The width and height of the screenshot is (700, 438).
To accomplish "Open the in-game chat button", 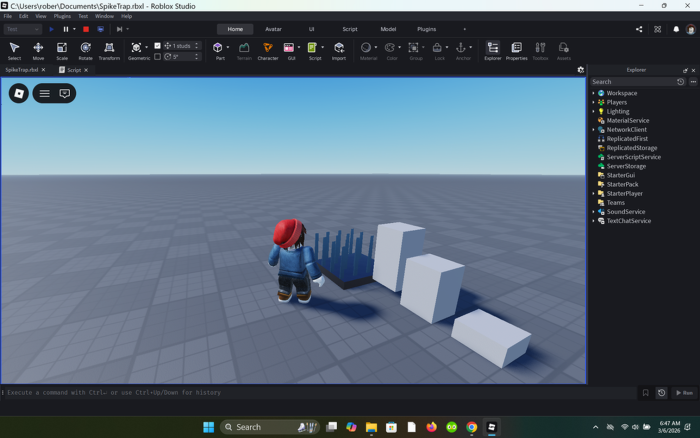I will click(65, 93).
